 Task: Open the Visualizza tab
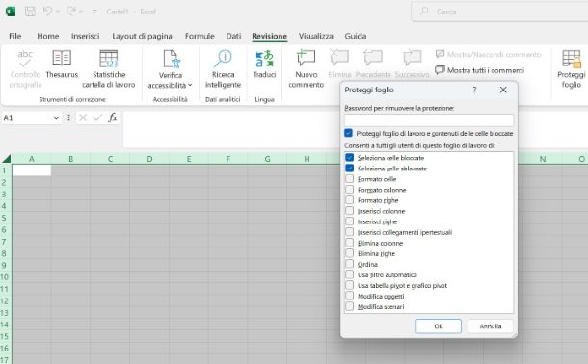click(316, 36)
